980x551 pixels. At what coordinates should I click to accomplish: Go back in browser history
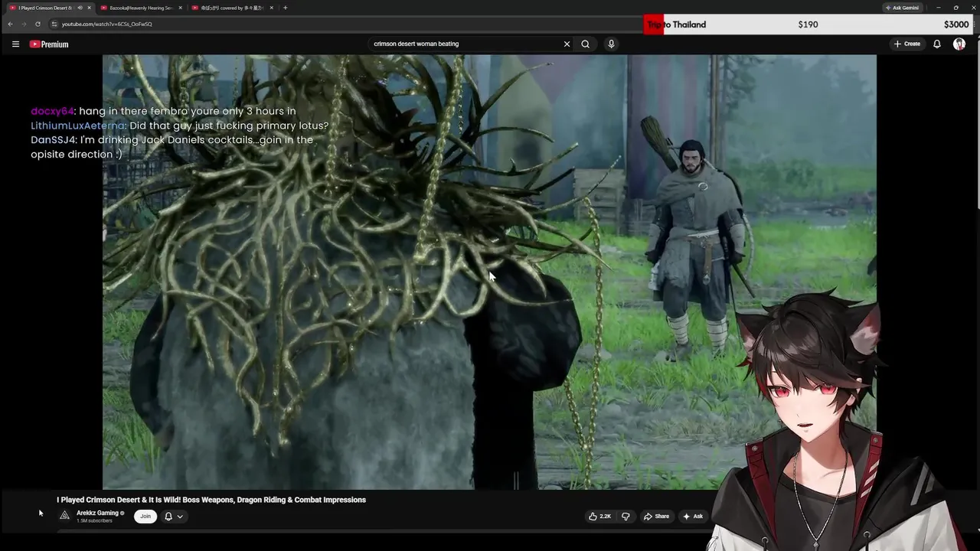[10, 24]
